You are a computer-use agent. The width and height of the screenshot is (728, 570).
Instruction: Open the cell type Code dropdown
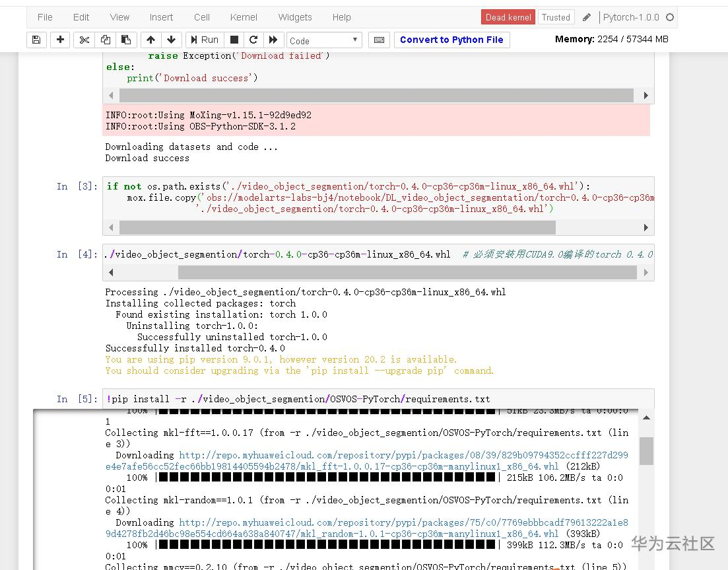pos(324,40)
